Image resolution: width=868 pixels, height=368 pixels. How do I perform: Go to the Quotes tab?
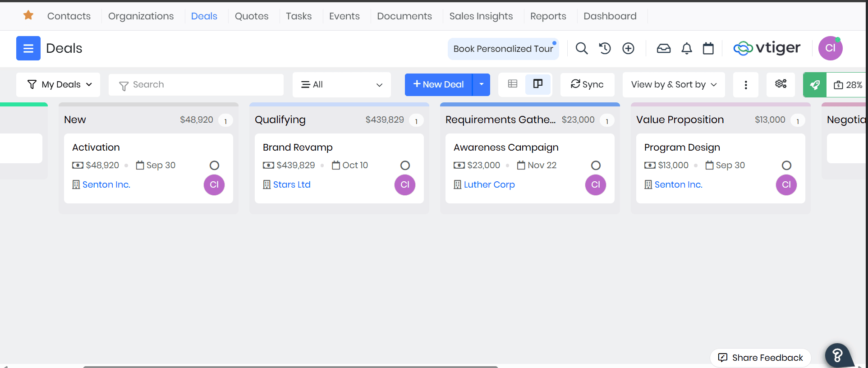[251, 16]
